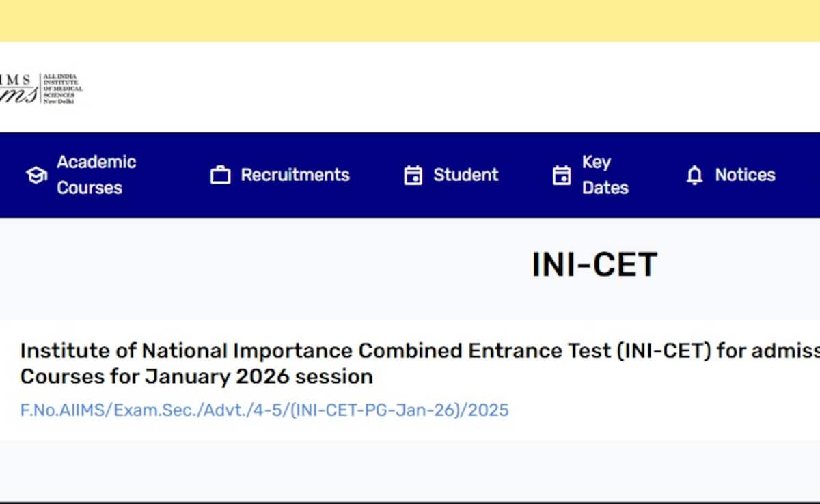The width and height of the screenshot is (820, 504).
Task: Click the graduation cap icon for Academic Courses
Action: coord(36,176)
